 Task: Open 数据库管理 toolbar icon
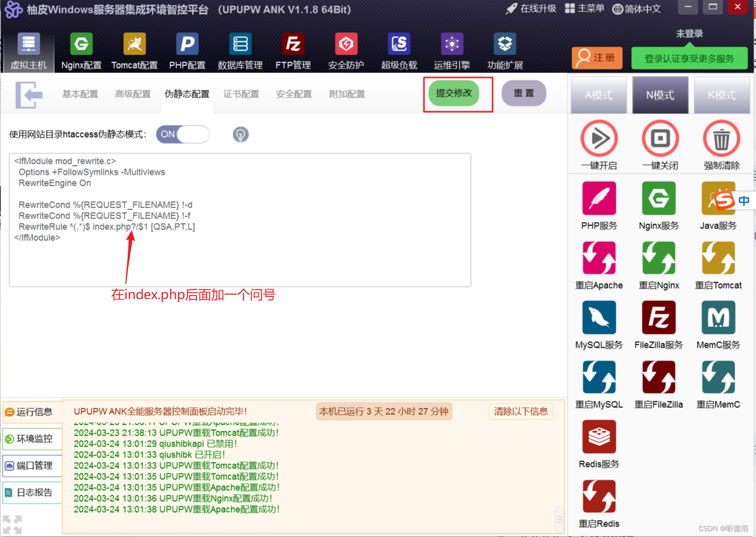pyautogui.click(x=241, y=51)
